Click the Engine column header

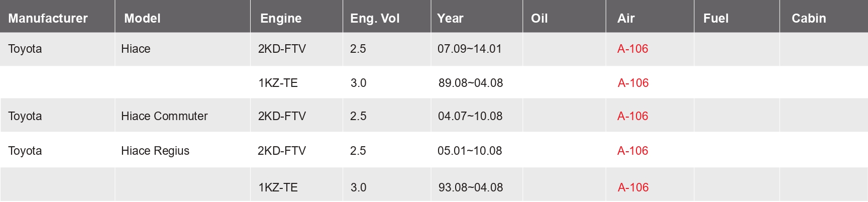[281, 19]
